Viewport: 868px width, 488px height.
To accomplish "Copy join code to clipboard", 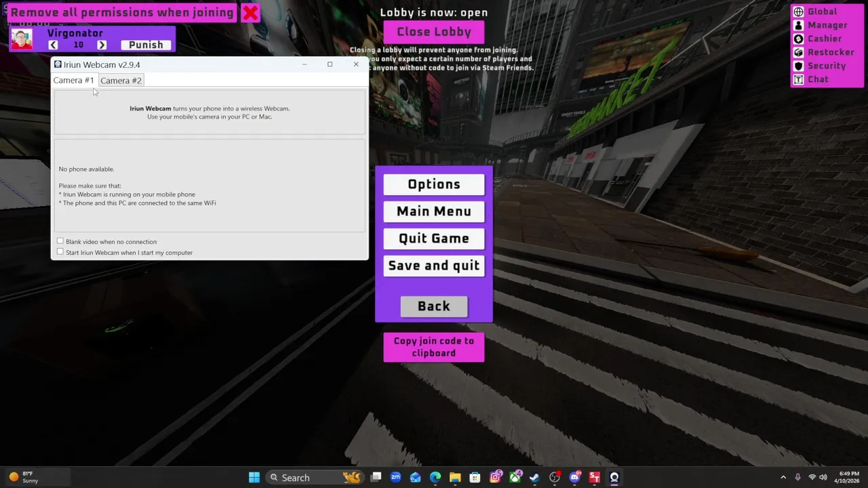I will 434,347.
